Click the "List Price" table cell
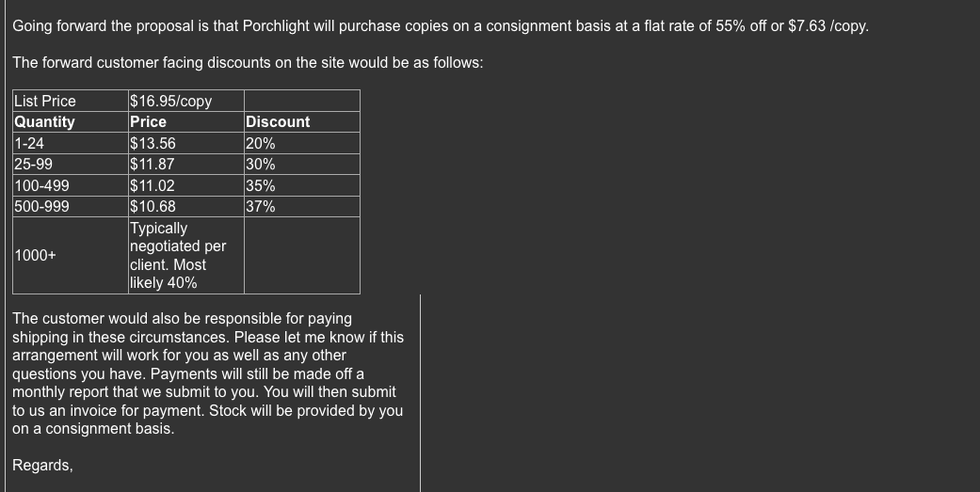Viewport: 980px width, 492px height. tap(45, 101)
